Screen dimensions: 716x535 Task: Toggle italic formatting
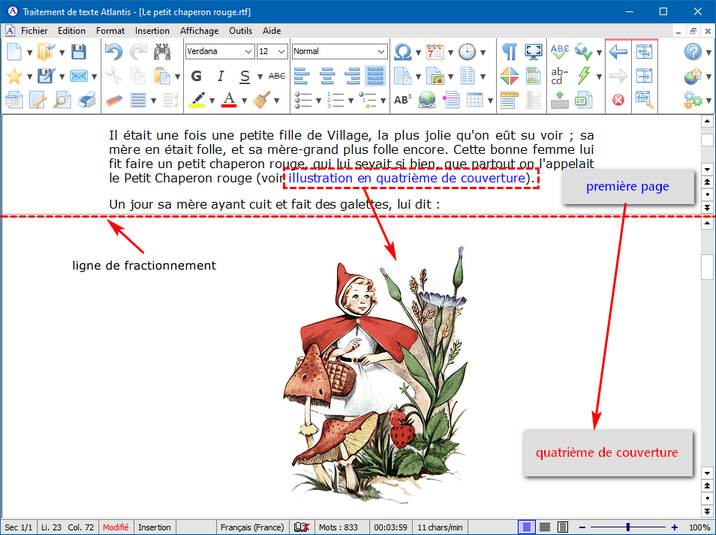(x=221, y=76)
